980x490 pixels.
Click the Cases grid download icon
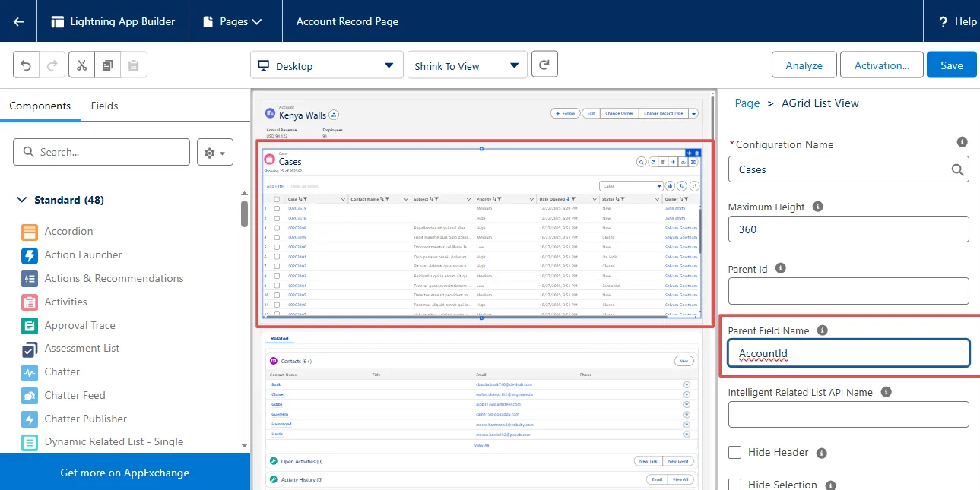[x=683, y=162]
